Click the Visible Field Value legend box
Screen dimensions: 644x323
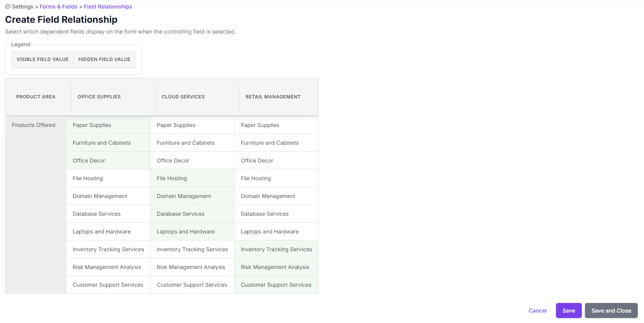42,59
